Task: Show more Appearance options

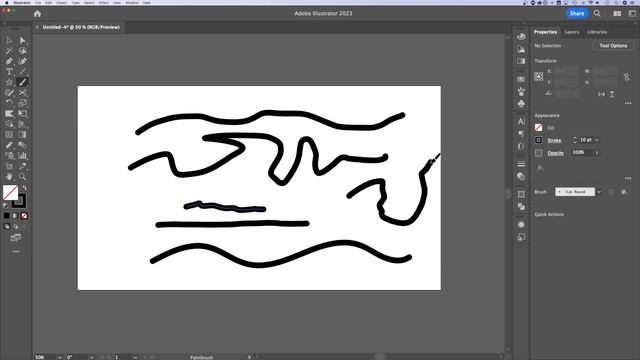Action: (x=628, y=178)
